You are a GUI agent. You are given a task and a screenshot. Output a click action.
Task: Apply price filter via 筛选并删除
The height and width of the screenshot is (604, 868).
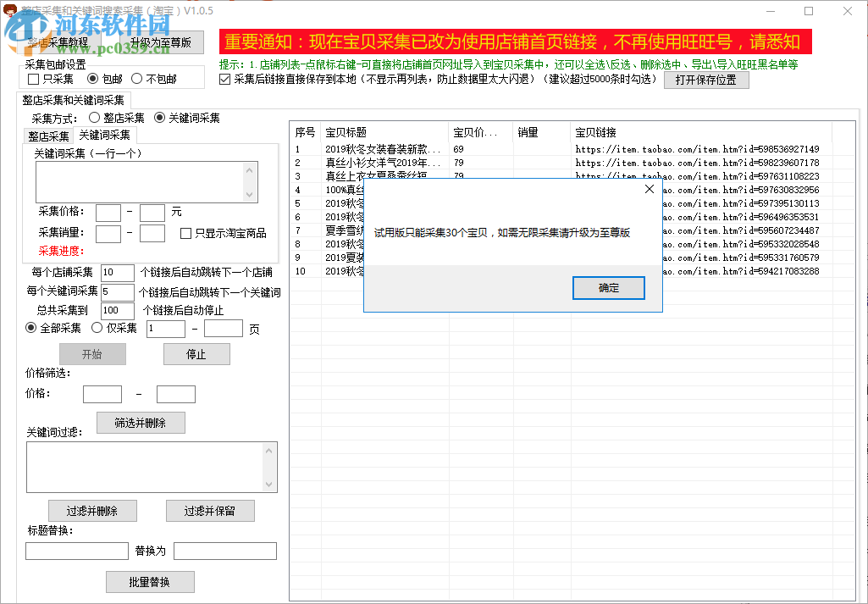coord(140,422)
